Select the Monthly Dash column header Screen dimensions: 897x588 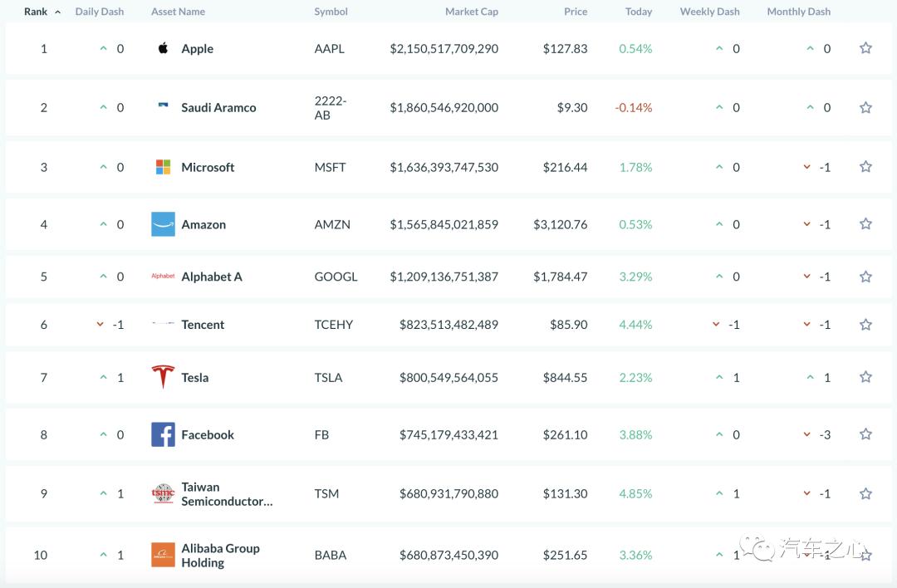tap(798, 12)
